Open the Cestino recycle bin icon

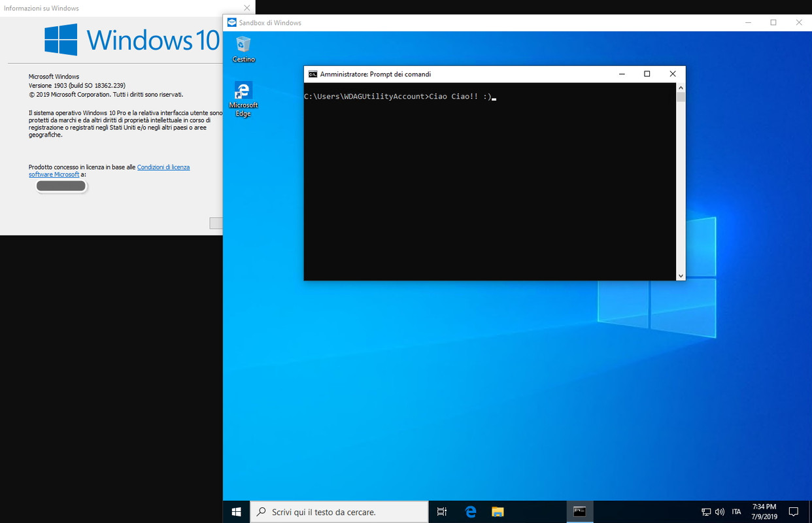pos(243,49)
